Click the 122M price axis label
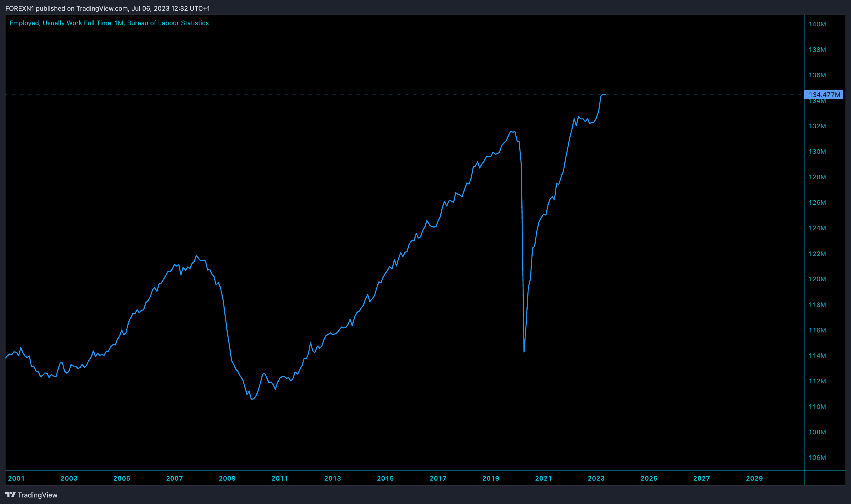The width and height of the screenshot is (851, 504). coord(817,254)
